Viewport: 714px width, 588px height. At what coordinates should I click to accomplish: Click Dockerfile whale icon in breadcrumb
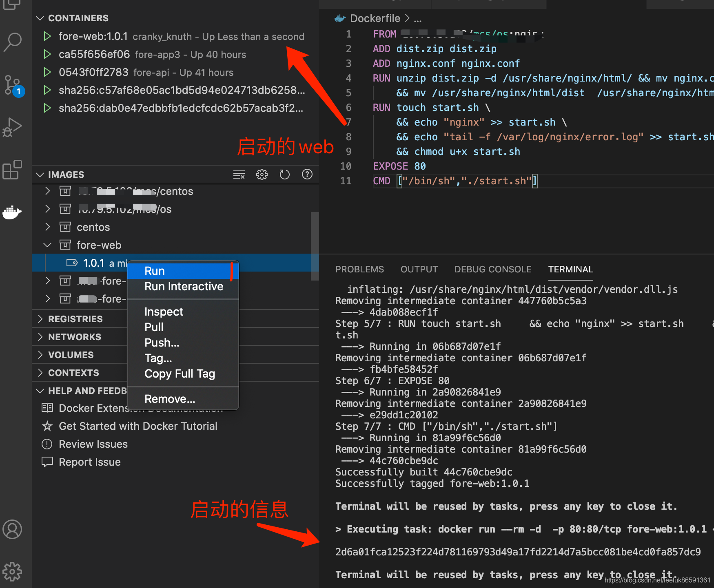340,18
